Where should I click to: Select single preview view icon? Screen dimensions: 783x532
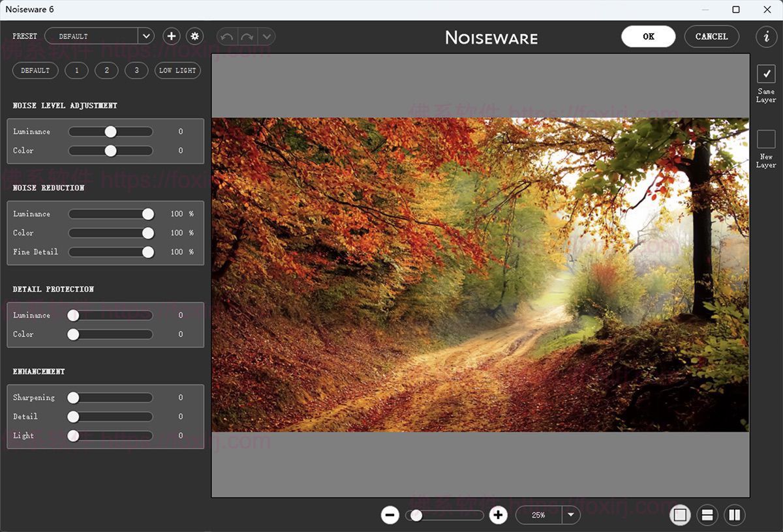tap(680, 515)
